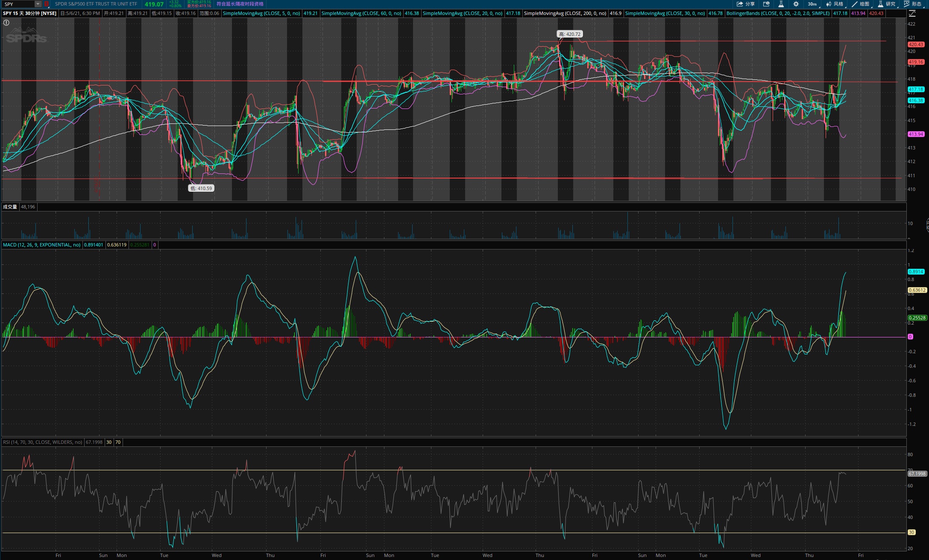
Task: Click the 416.38 cyan price axis tag
Action: pos(916,100)
